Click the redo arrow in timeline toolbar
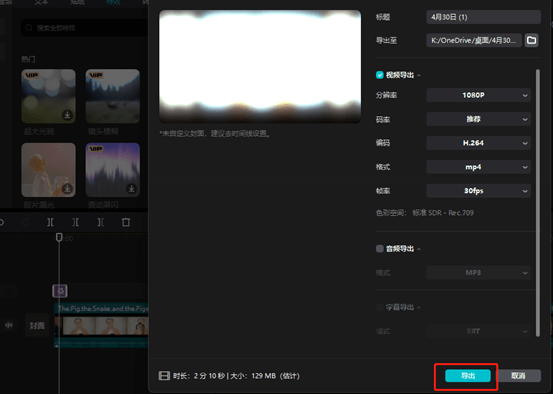 (x=25, y=222)
